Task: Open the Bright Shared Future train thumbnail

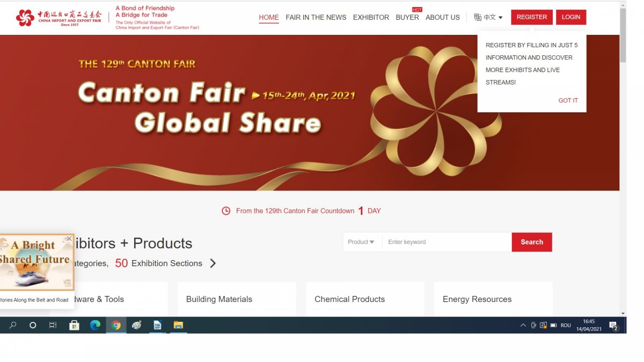Action: click(36, 262)
